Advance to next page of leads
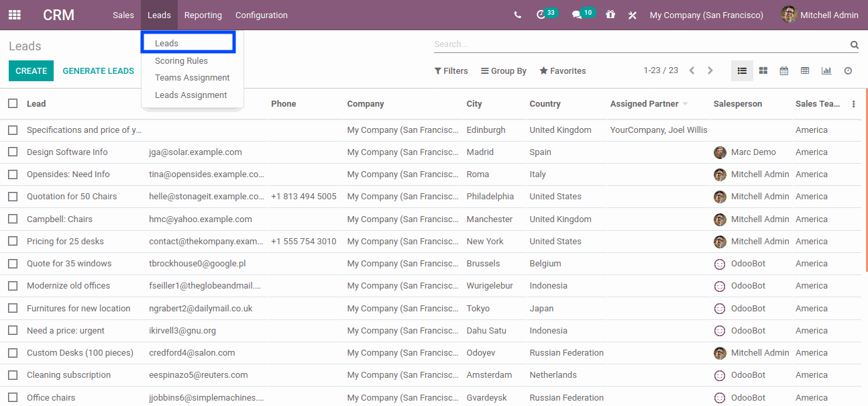This screenshot has width=868, height=406. click(x=710, y=70)
